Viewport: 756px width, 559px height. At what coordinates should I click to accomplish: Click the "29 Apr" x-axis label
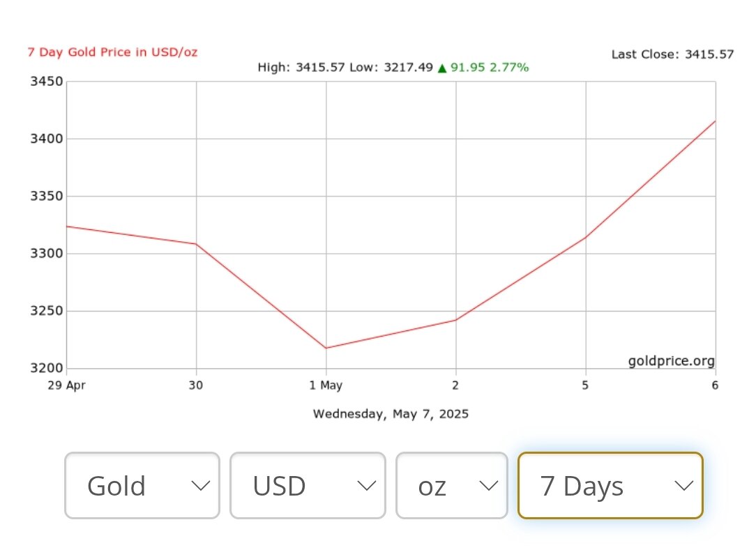67,385
